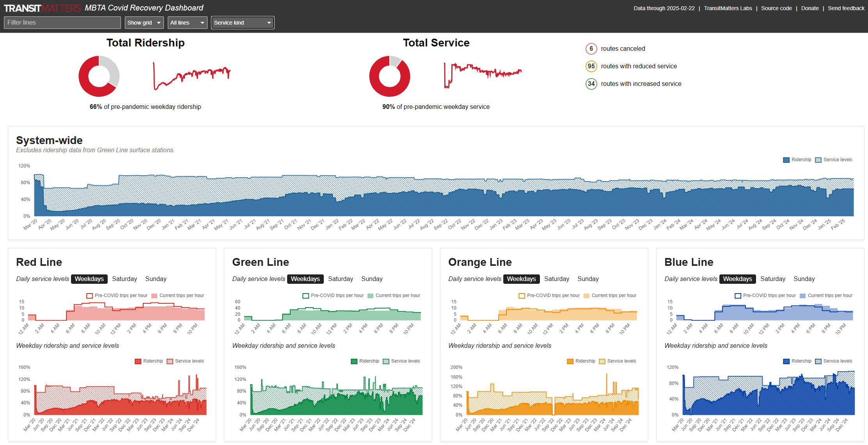868x445 pixels.
Task: Select Green Line Sunday tab
Action: 372,279
